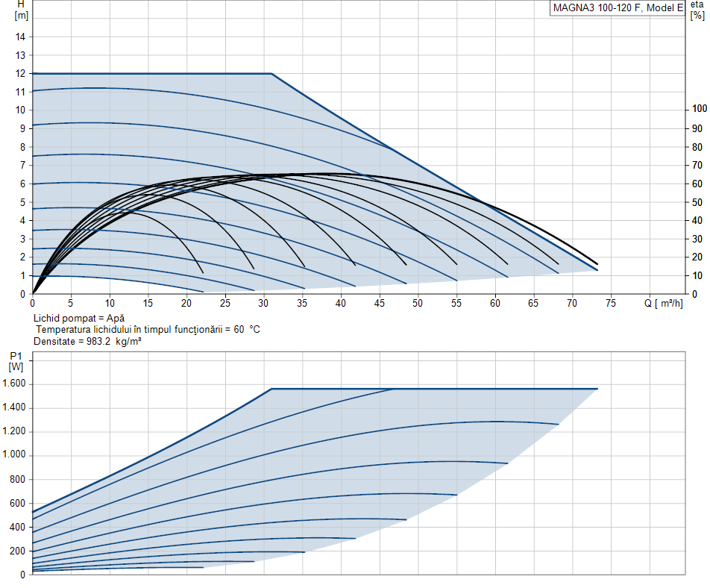Click the '12' head axis value
Viewport: 710px width, 588px height.
[x=20, y=73]
